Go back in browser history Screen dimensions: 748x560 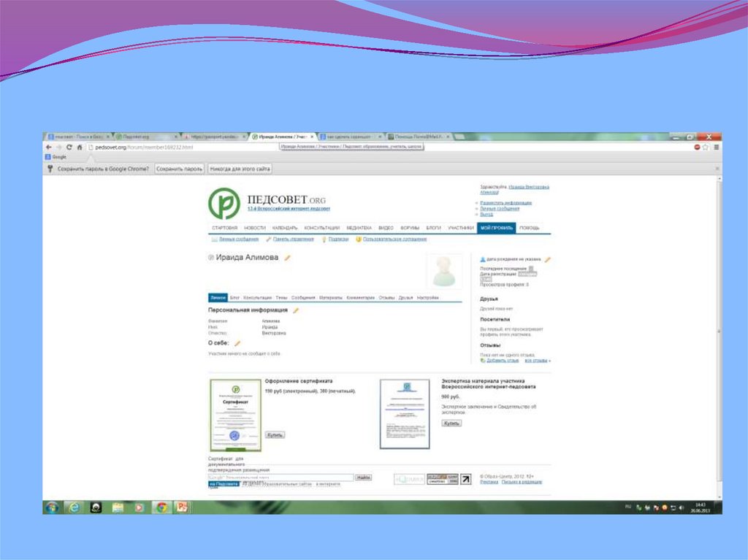click(x=49, y=147)
